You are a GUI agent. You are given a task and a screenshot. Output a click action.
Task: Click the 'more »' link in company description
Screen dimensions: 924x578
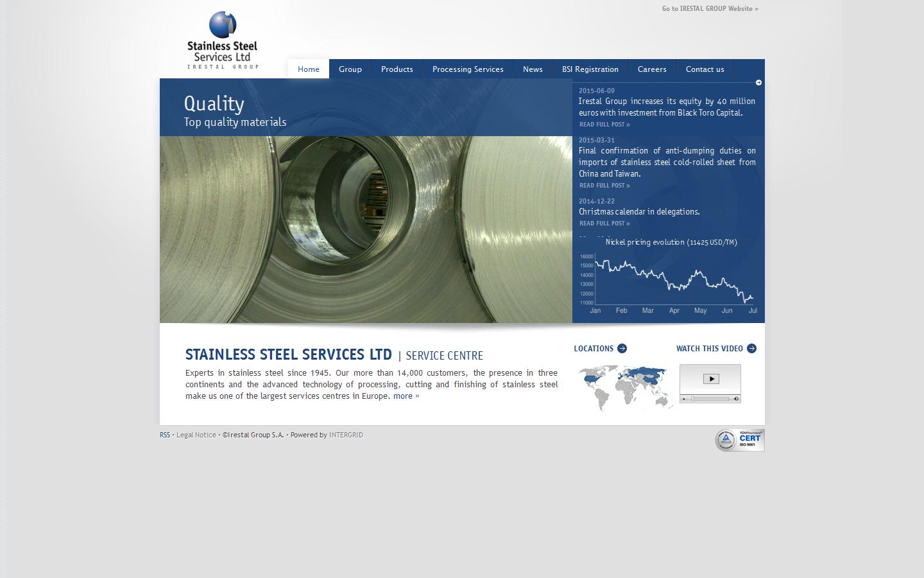406,396
